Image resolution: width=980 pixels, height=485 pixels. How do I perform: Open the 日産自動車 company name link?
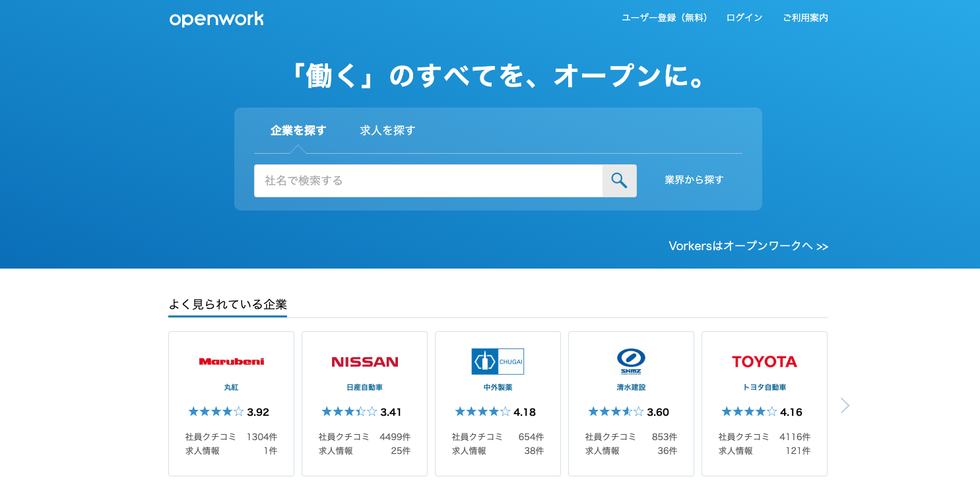(364, 387)
